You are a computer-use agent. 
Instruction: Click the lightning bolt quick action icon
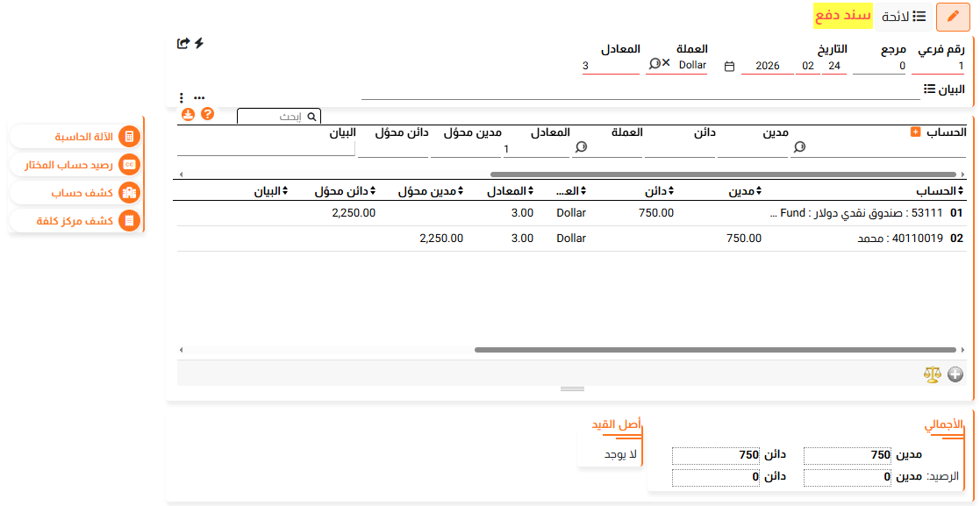point(199,43)
